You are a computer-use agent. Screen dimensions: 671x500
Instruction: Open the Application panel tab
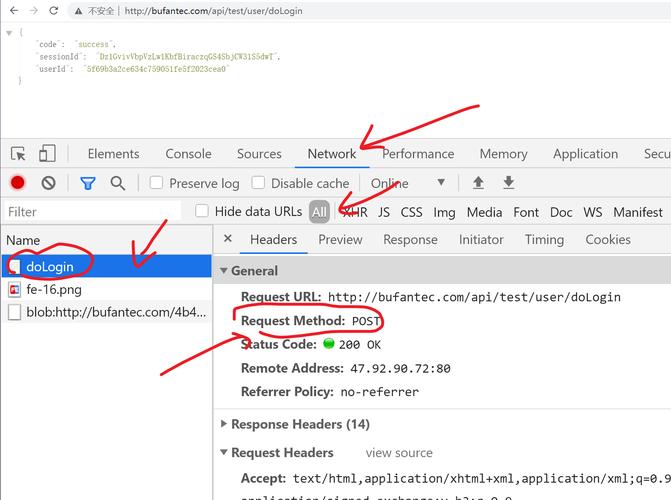[585, 154]
